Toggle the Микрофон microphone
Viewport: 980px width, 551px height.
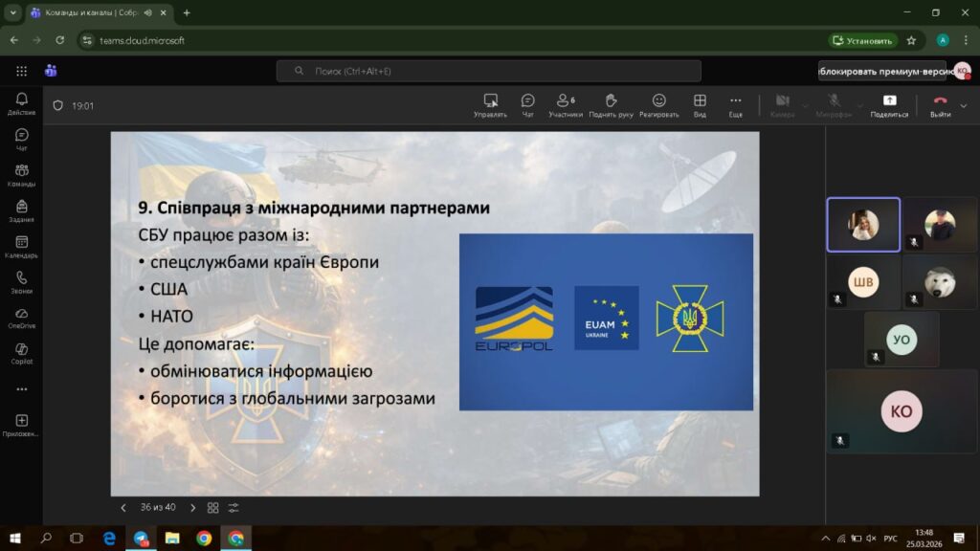(x=834, y=104)
